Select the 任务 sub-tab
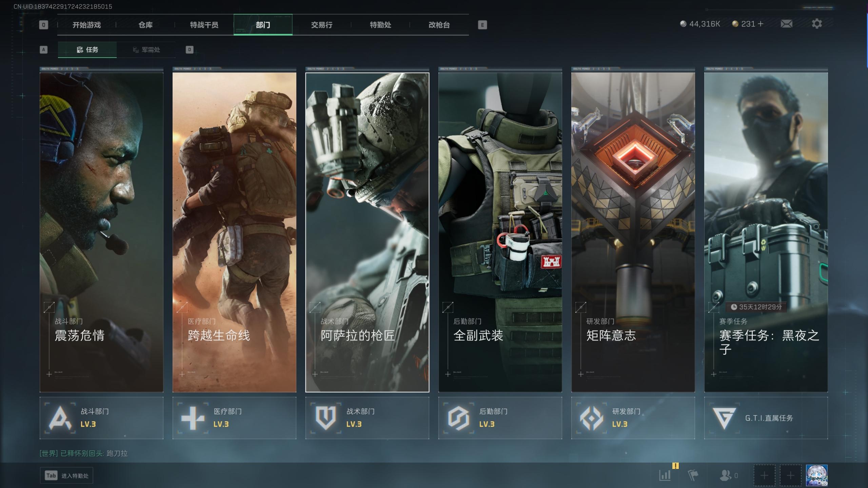 tap(87, 50)
